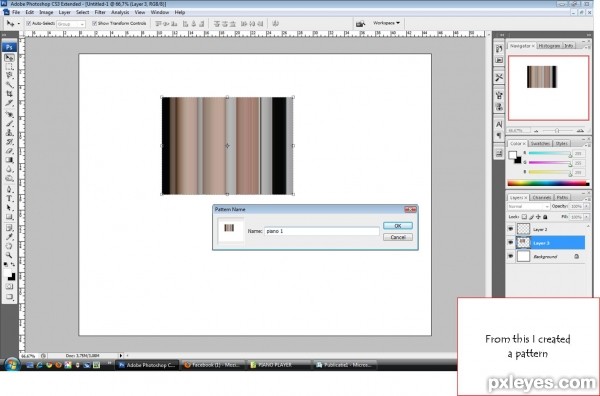Viewport: 600px width, 396px height.
Task: Select the Move tool in toolbox
Action: [x=9, y=58]
